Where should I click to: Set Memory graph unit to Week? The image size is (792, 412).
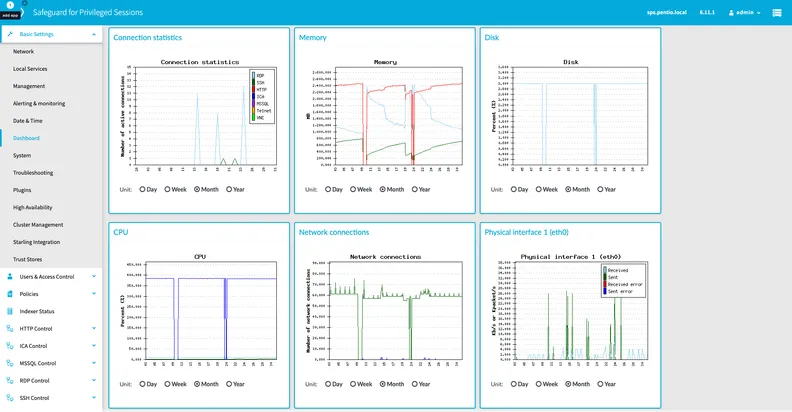click(355, 188)
